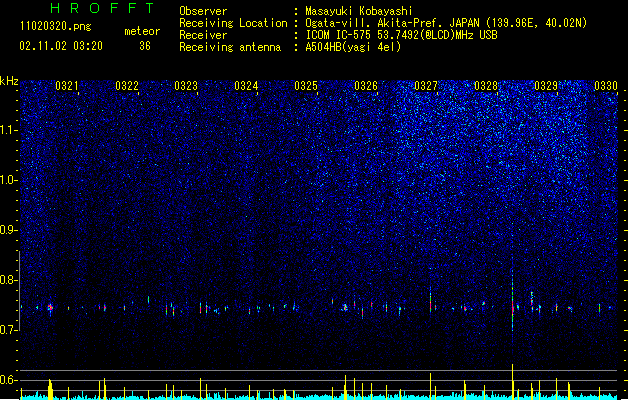Image resolution: width=629 pixels, height=400 pixels.
Task: Click the 0323 time marker
Action: 186,85
